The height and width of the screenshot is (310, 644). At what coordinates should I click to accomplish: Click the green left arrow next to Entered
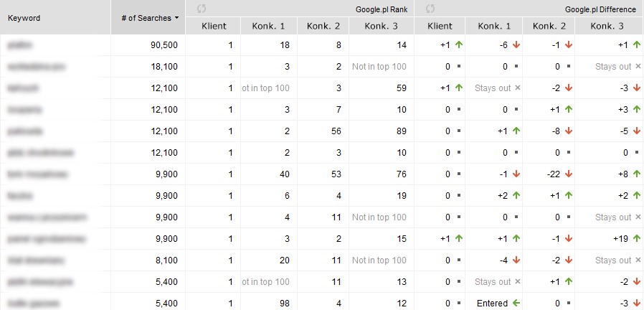tap(516, 304)
